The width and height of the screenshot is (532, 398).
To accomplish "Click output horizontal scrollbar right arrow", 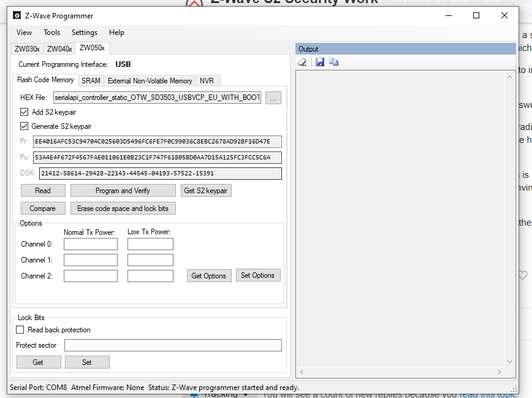I will point(499,372).
